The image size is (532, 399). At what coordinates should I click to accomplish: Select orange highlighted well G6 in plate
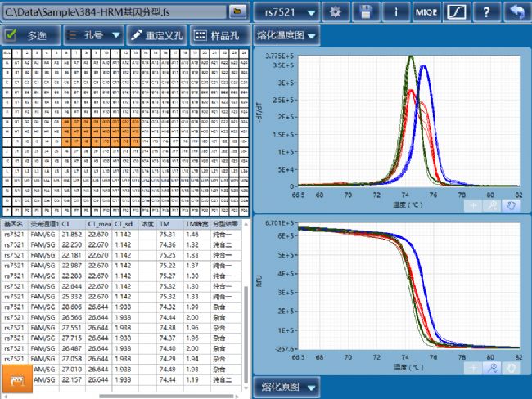point(66,121)
